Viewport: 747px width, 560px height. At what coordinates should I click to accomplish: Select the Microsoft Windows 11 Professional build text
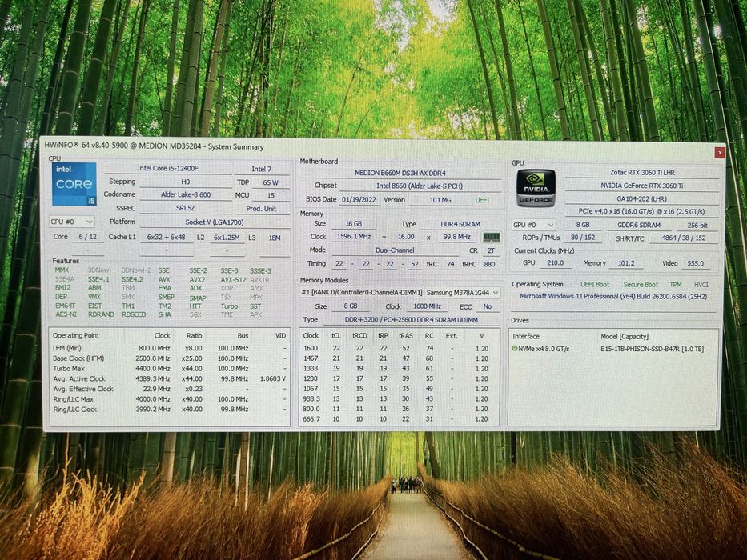[x=613, y=296]
